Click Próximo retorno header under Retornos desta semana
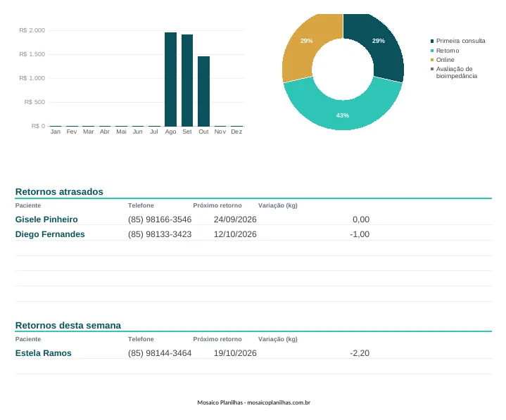Screen dimensions: 506x420 click(217, 339)
